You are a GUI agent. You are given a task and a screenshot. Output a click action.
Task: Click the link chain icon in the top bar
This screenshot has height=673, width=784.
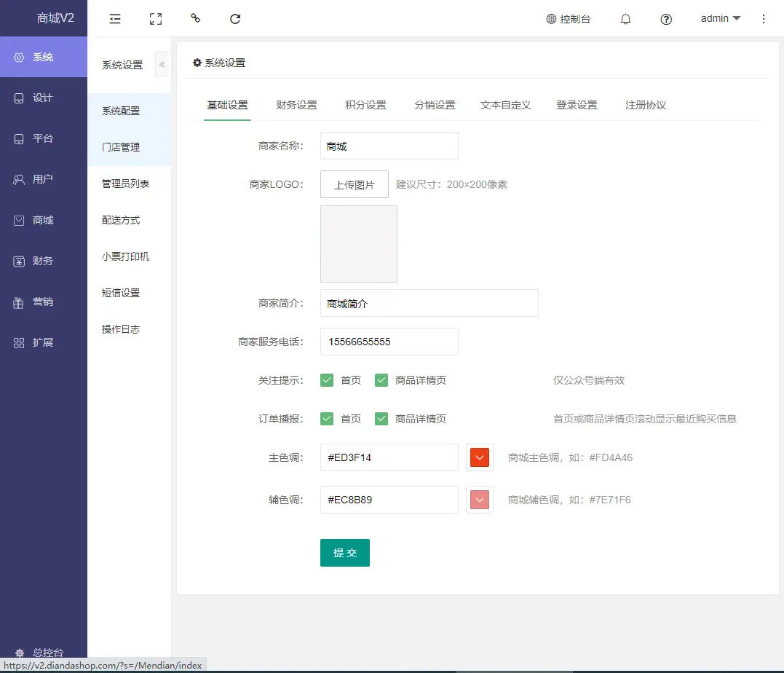tap(196, 18)
